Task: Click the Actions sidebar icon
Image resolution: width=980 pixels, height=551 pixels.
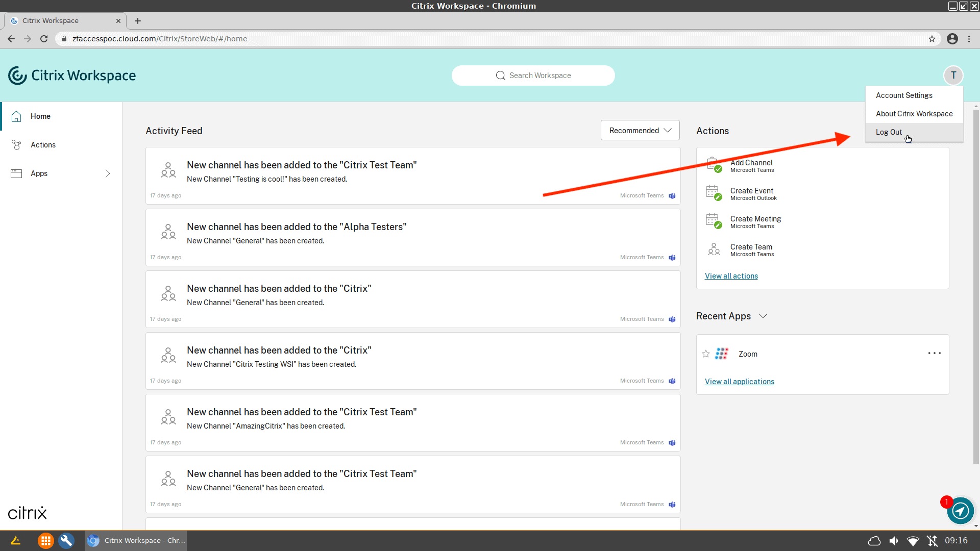Action: click(x=16, y=145)
